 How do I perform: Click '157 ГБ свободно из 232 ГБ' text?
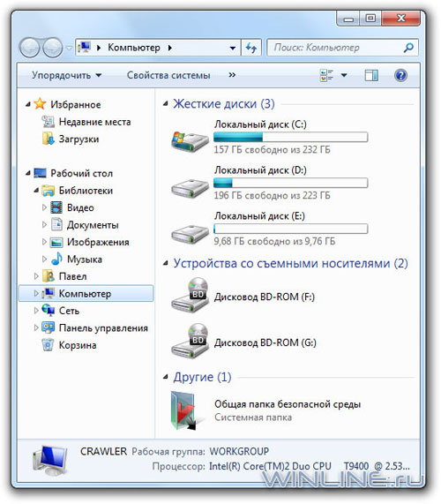(272, 149)
